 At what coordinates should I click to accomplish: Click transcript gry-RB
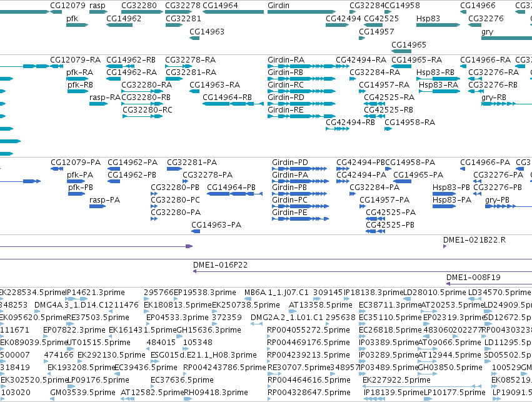point(506,103)
